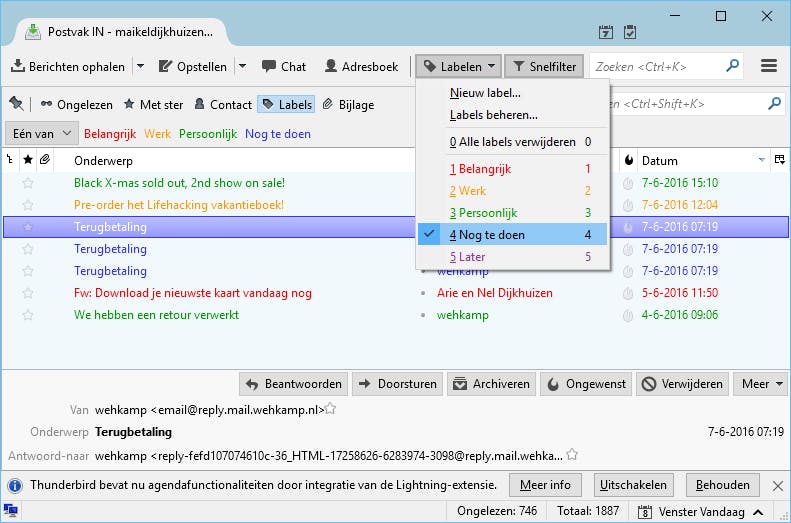Click the Beantwoorden reply button
This screenshot has width=791, height=523.
click(x=294, y=384)
